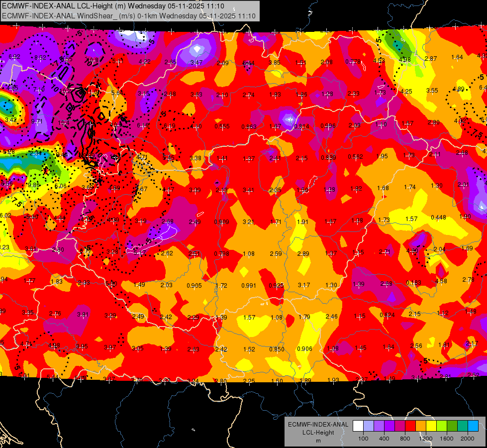Click the teal legend swatch
The height and width of the screenshot is (448, 487).
click(x=463, y=426)
